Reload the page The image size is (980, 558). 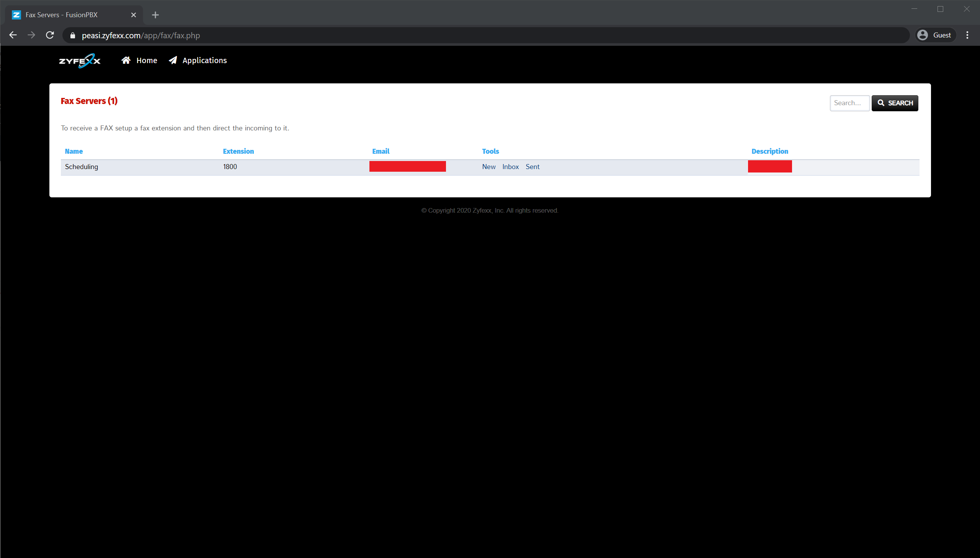tap(50, 35)
